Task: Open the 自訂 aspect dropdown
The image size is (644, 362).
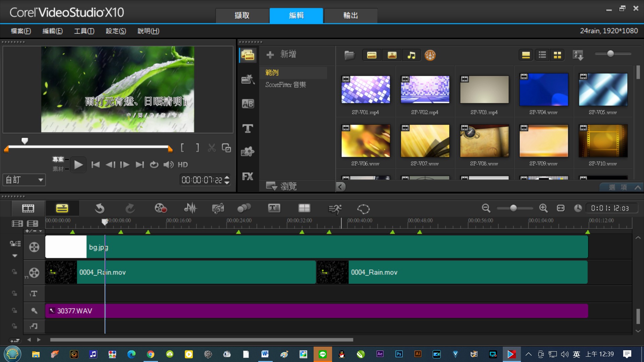Action: click(24, 180)
